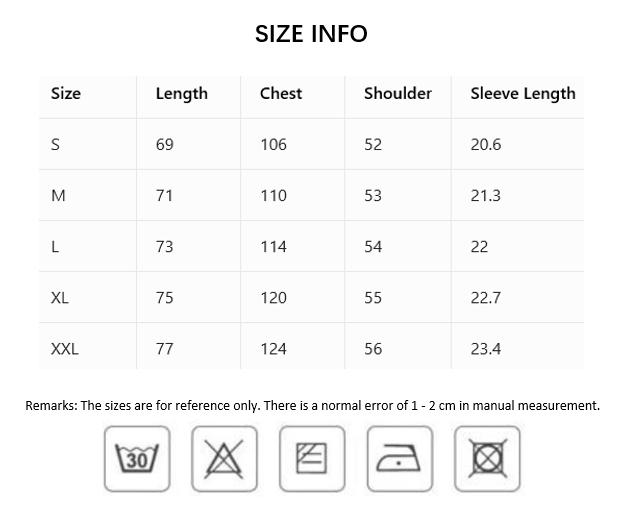This screenshot has height=509, width=625.
Task: Click the shoulder value 52
Action: pos(373,144)
